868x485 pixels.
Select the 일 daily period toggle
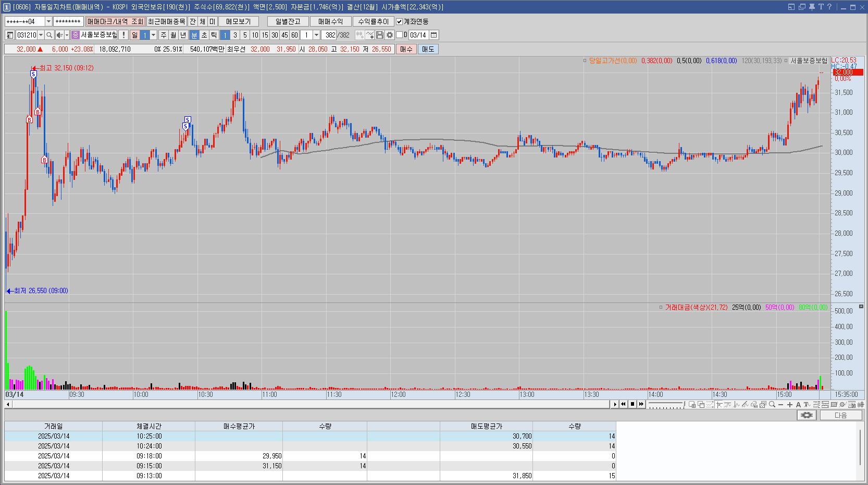coord(134,35)
